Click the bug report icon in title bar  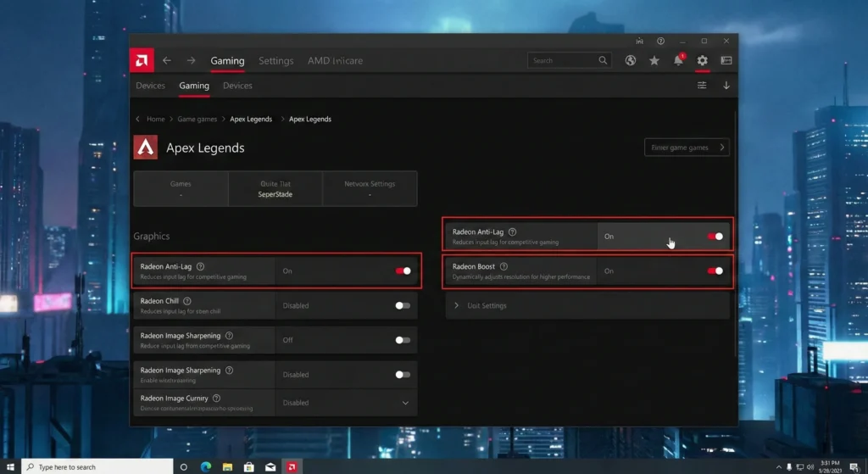(639, 41)
